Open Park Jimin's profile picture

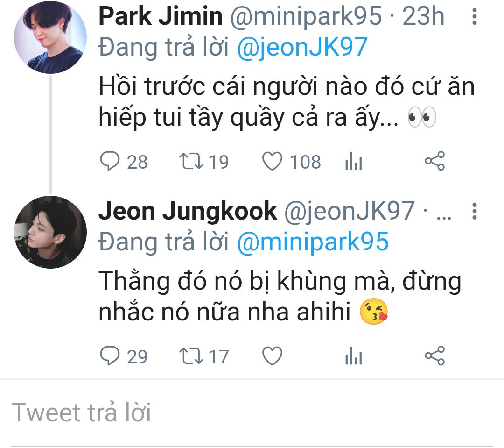[50, 37]
